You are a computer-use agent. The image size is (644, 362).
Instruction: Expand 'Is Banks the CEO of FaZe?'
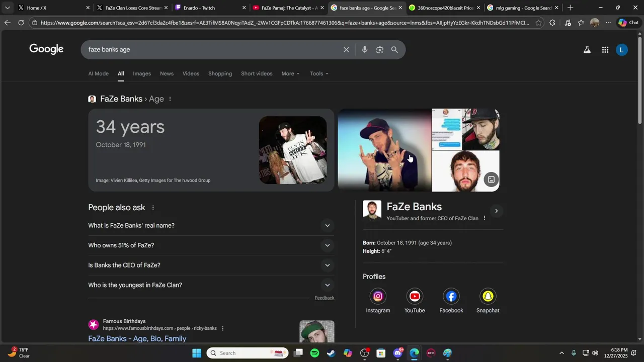(211, 265)
